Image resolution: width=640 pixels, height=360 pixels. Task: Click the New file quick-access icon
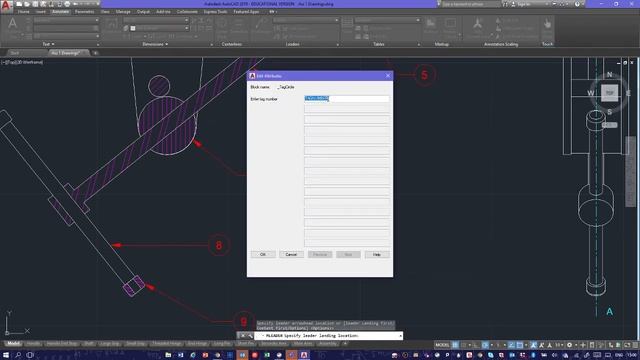[19, 4]
